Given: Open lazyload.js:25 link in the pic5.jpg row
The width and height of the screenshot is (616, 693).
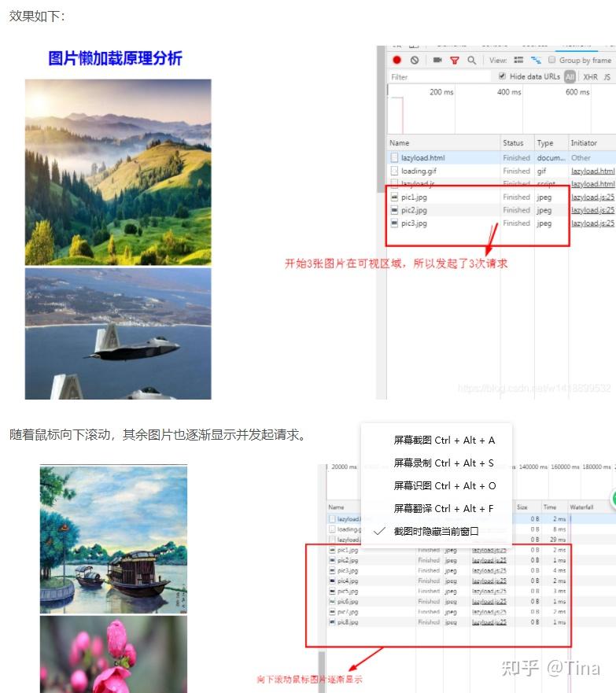Looking at the screenshot, I should click(489, 592).
